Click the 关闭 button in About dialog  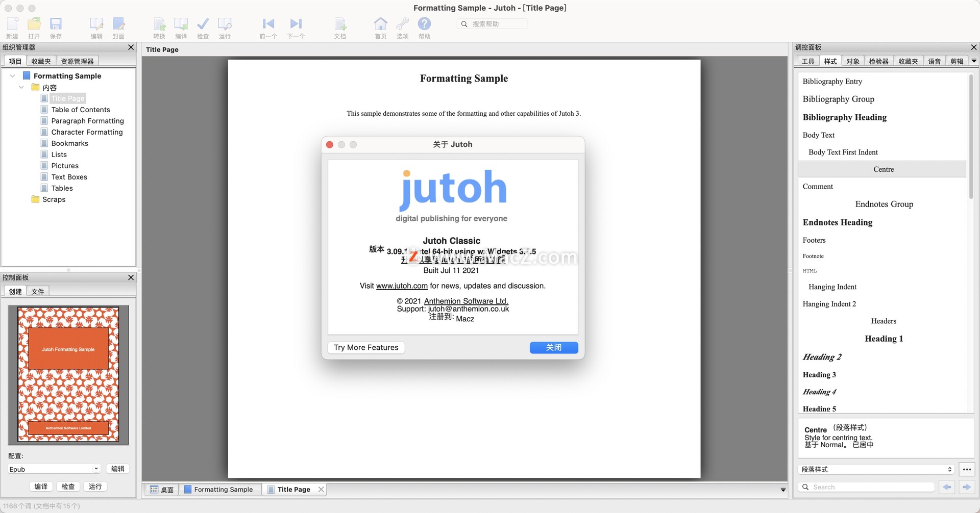coord(554,348)
